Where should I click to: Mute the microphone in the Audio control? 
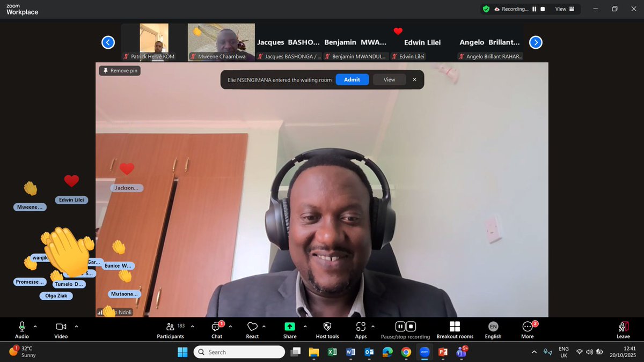click(x=21, y=326)
